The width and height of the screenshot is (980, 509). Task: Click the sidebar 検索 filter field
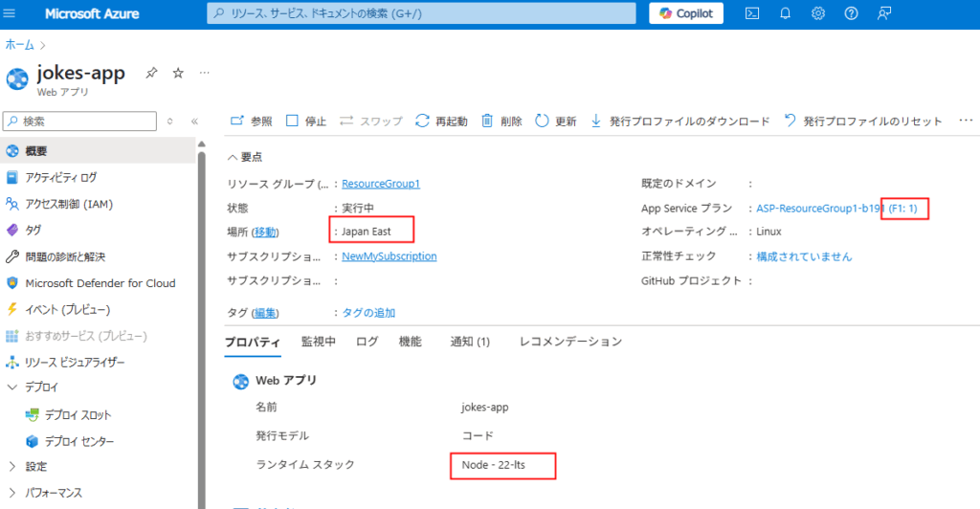click(80, 122)
